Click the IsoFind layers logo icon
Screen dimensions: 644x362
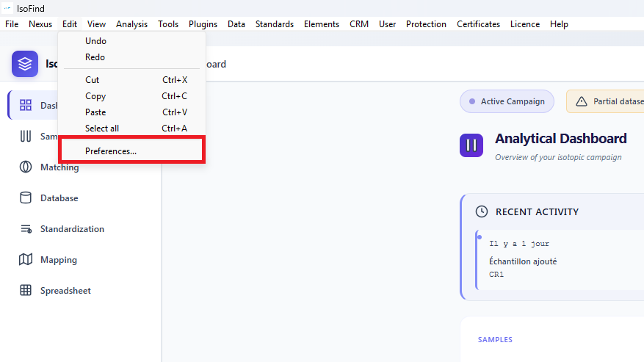click(25, 64)
